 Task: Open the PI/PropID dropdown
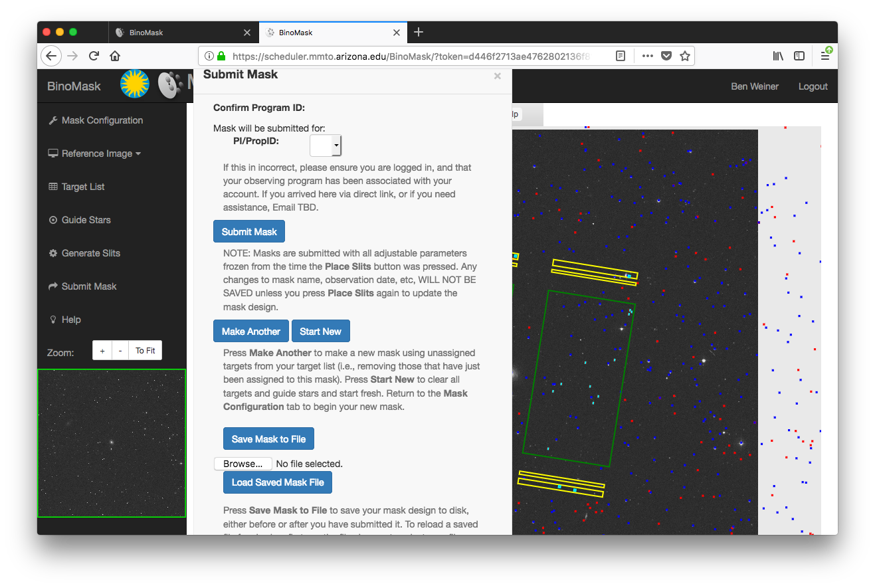326,145
